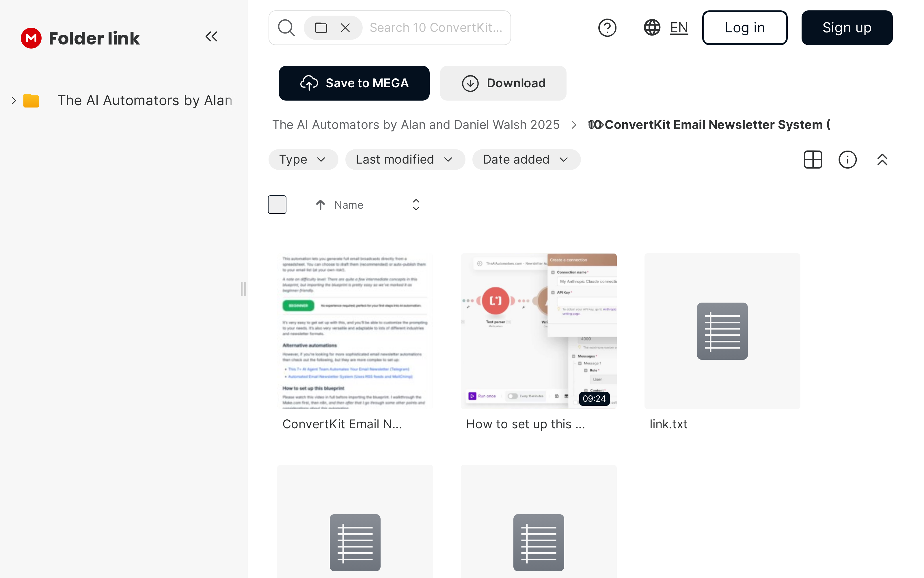This screenshot has height=578, width=924.
Task: Expand The AI Automators folder tree
Action: [x=14, y=101]
